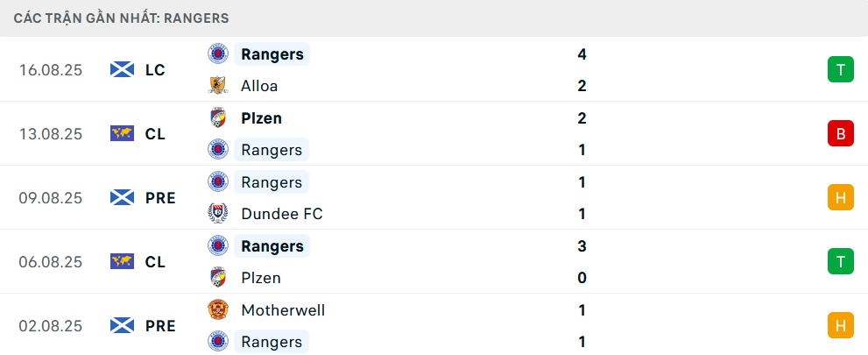This screenshot has height=355, width=868.
Task: Open the Motherwell team page
Action: (283, 309)
